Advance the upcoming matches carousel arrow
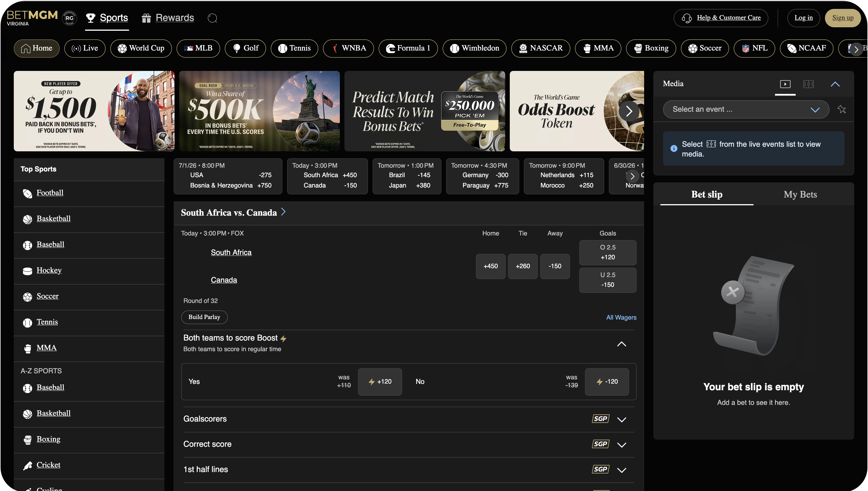 [632, 176]
